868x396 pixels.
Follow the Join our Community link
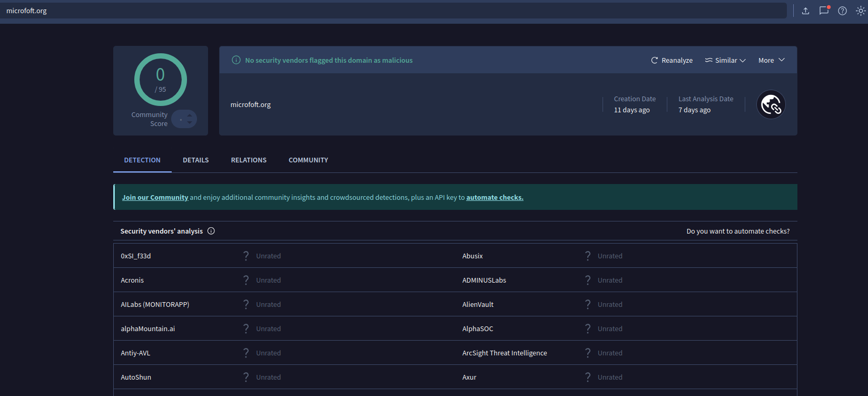click(x=155, y=197)
